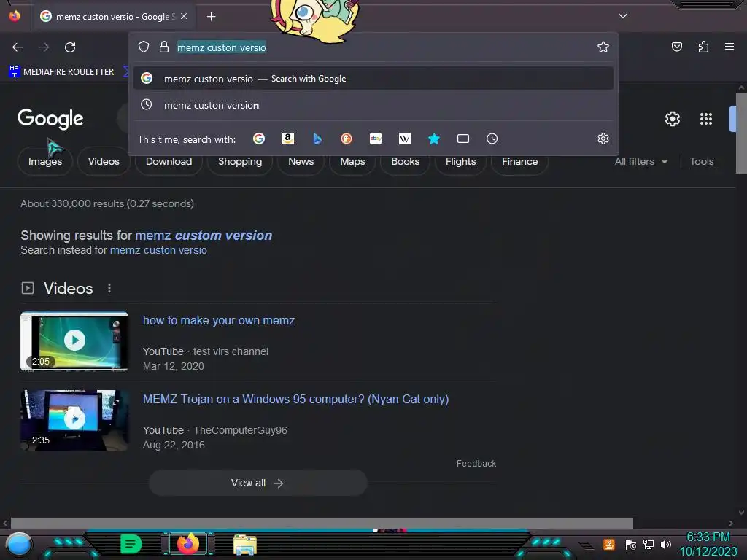Search this time with Wikipedia icon
The image size is (747, 560).
point(404,139)
